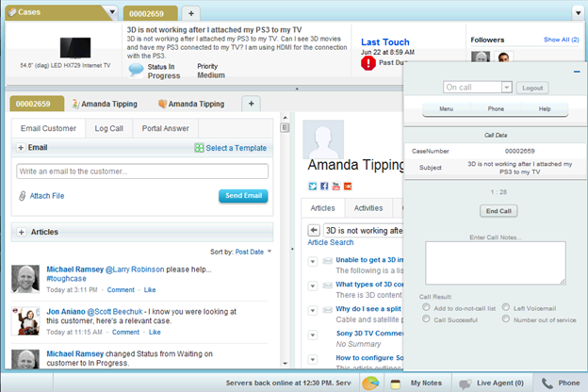
Task: Like Michael Ramsey's toughcase post
Action: (x=150, y=289)
